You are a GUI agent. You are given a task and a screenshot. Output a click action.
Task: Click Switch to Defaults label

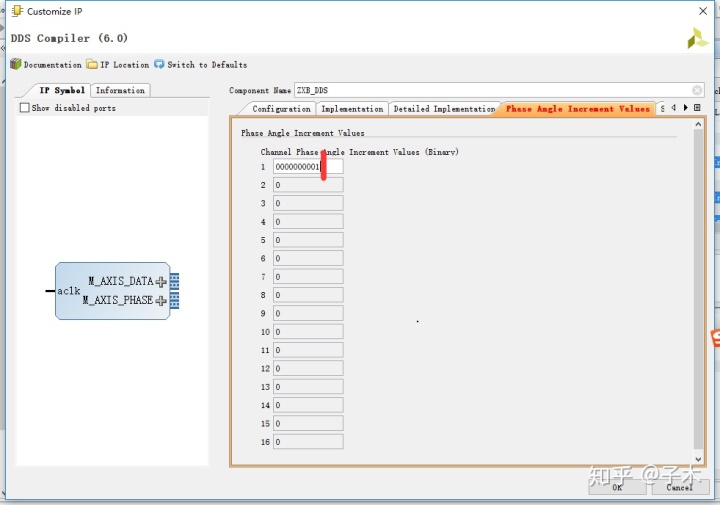coord(207,65)
